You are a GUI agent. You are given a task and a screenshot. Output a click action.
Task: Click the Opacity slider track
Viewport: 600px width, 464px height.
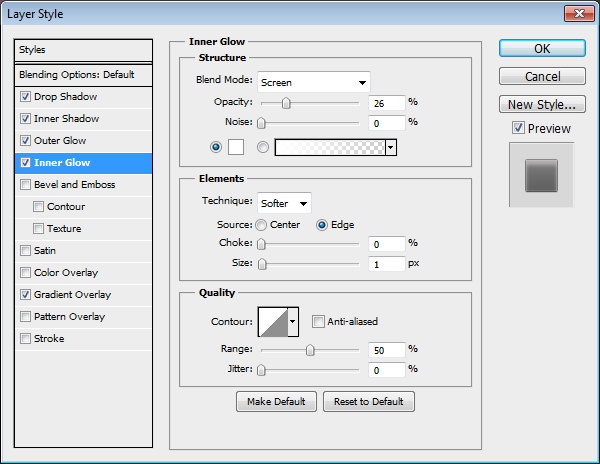click(310, 103)
